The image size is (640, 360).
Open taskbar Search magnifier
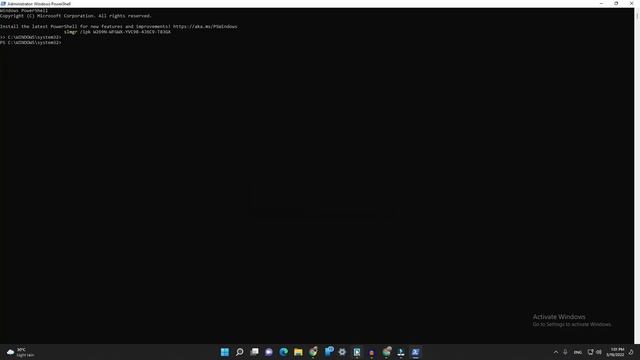coord(240,352)
